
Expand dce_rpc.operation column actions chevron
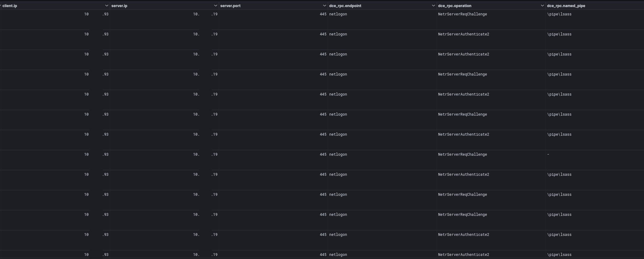pos(542,6)
